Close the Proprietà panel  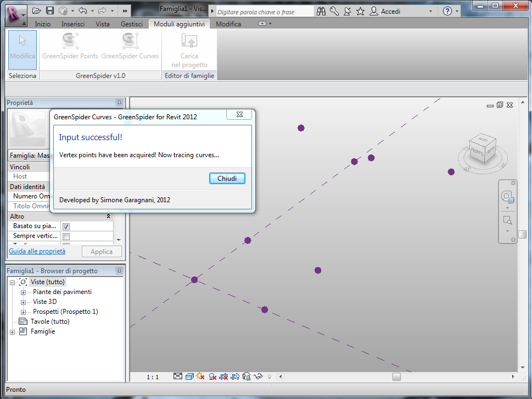(x=119, y=103)
